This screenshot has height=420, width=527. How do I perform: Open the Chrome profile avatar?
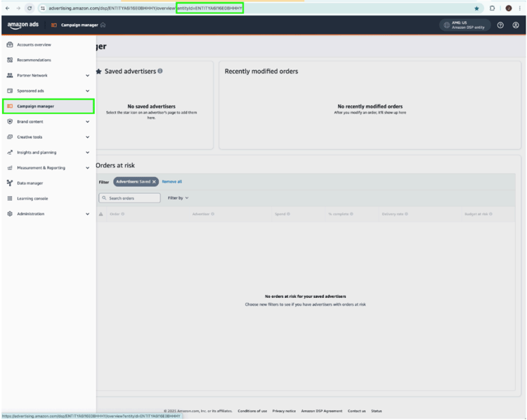509,8
